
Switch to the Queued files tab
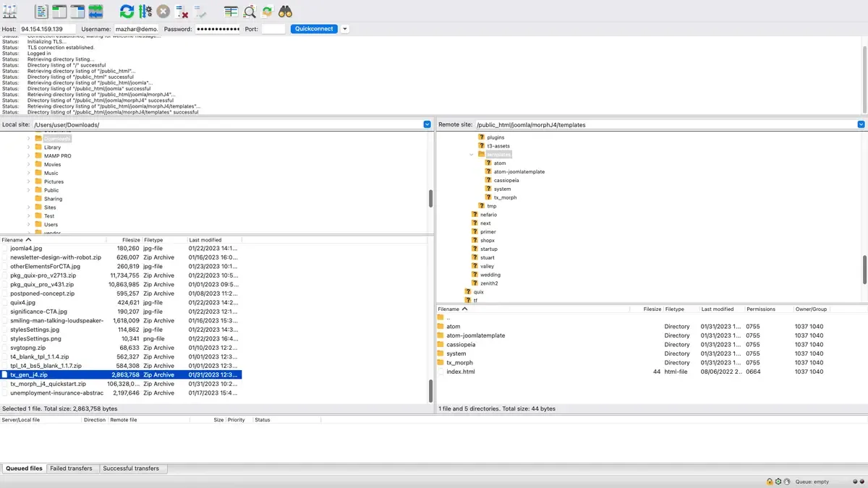pos(24,468)
